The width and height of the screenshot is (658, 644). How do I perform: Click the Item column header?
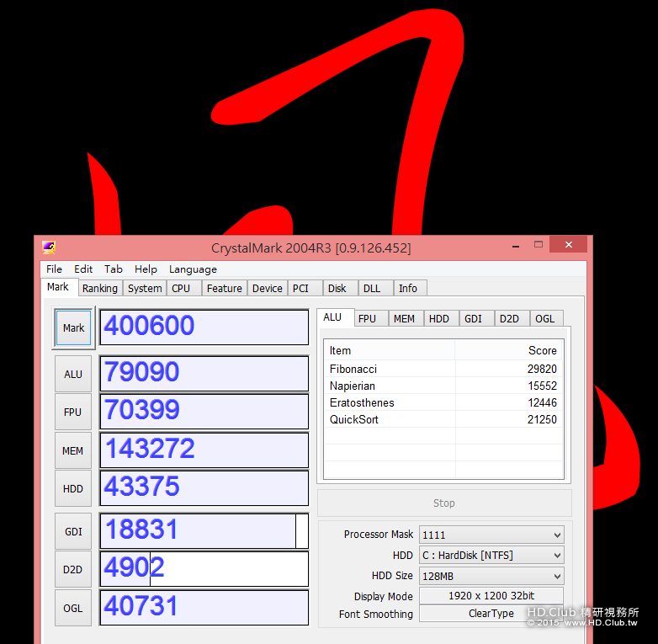(x=390, y=350)
